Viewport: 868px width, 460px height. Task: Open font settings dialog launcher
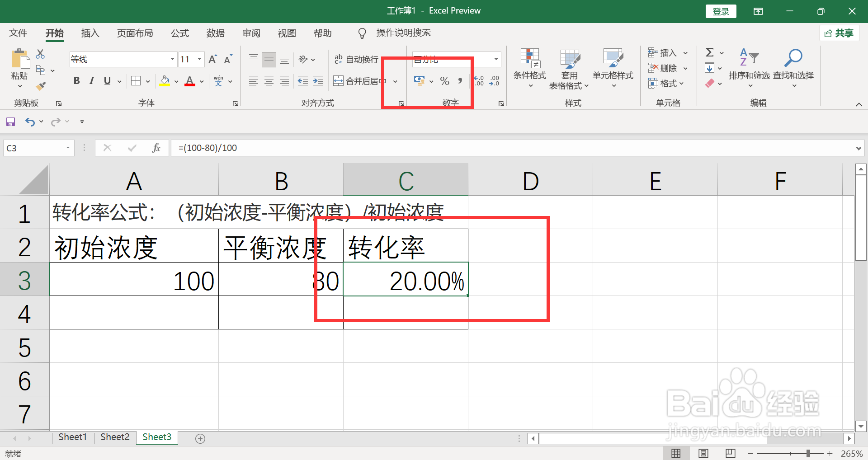236,103
